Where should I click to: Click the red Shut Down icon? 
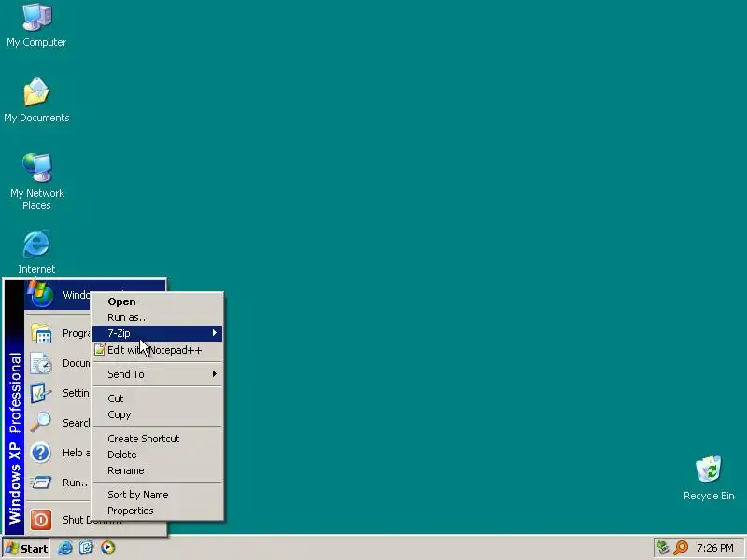(x=41, y=520)
